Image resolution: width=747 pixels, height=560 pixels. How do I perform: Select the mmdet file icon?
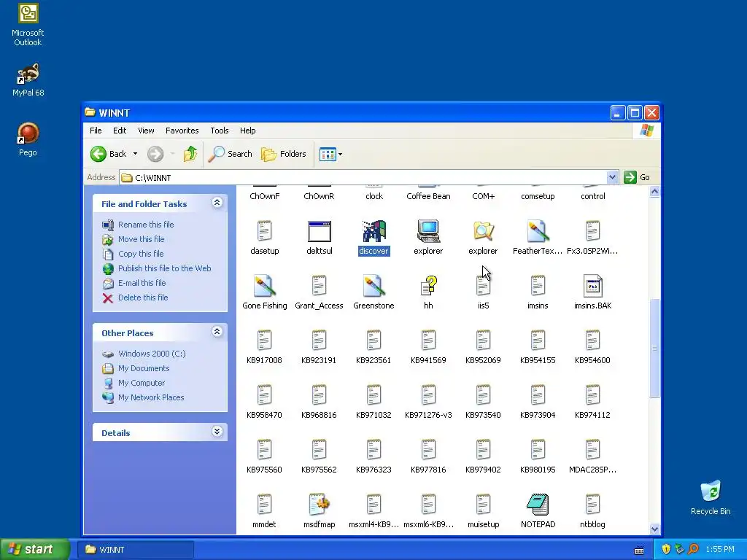pyautogui.click(x=264, y=505)
